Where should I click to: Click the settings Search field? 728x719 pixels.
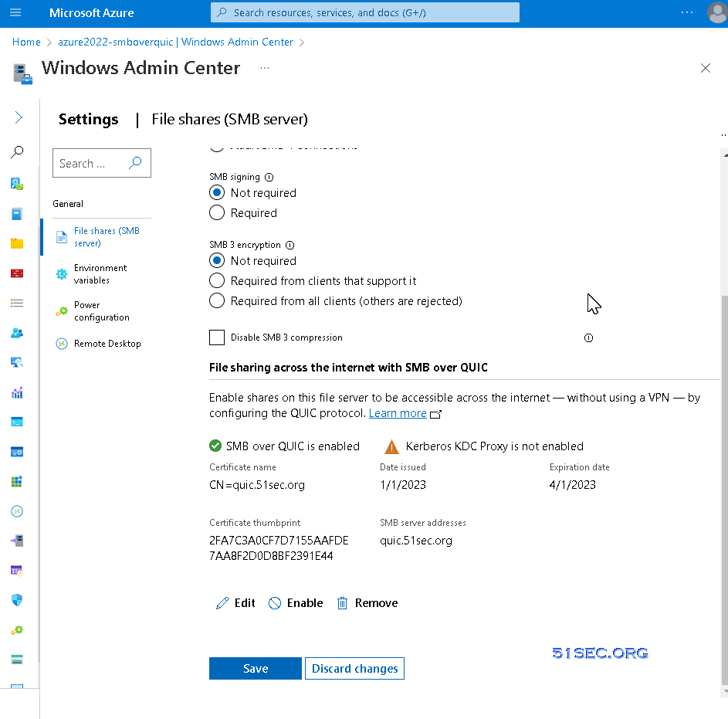tap(102, 163)
